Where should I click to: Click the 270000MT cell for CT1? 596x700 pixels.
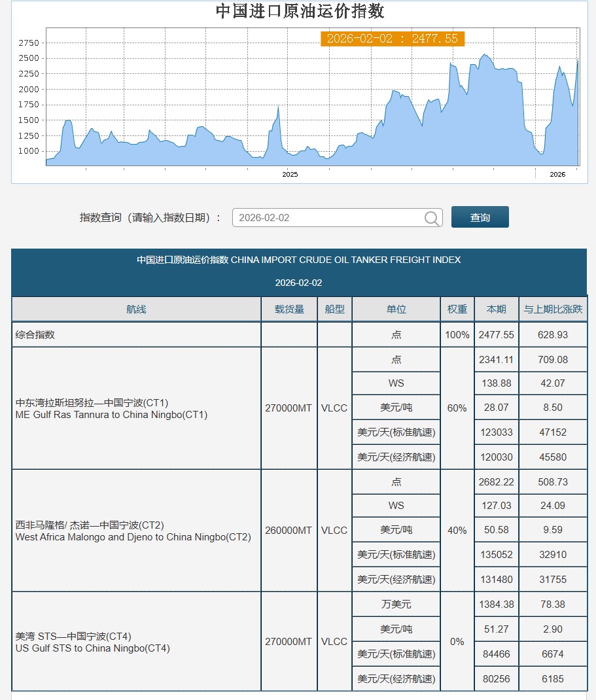pyautogui.click(x=289, y=408)
